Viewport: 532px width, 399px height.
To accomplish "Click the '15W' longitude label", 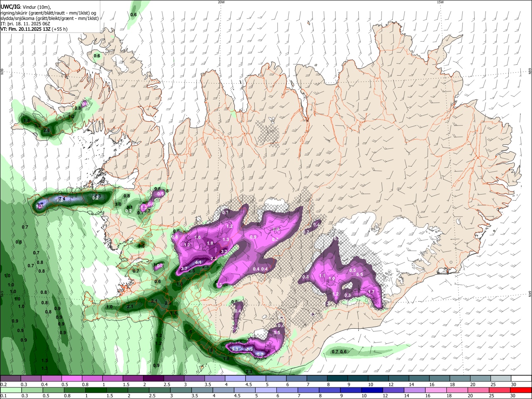I will click(x=440, y=2).
